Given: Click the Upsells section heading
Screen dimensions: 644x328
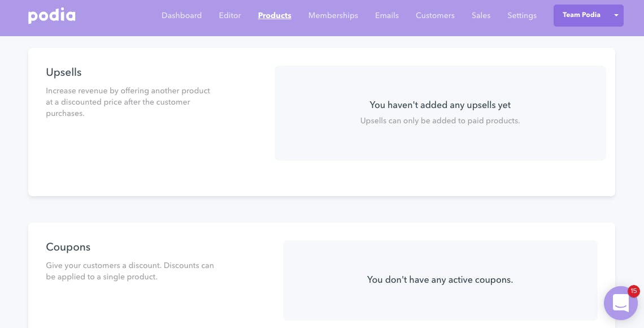Looking at the screenshot, I should click(64, 72).
